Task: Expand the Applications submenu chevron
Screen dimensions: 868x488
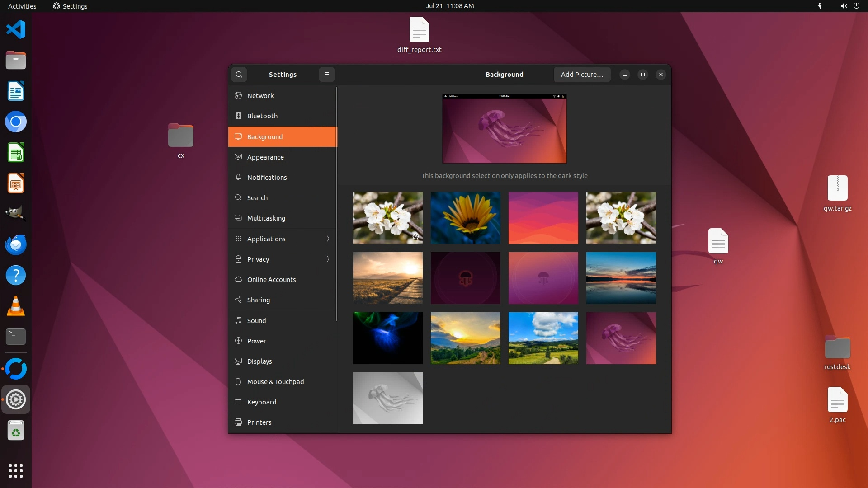Action: pyautogui.click(x=328, y=239)
